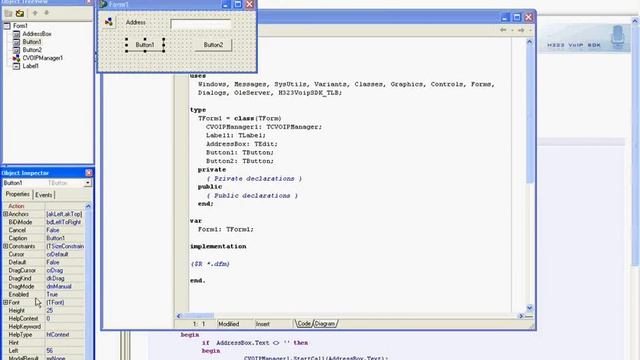Close the Object Inspector panel
The width and height of the screenshot is (640, 360).
tap(89, 173)
